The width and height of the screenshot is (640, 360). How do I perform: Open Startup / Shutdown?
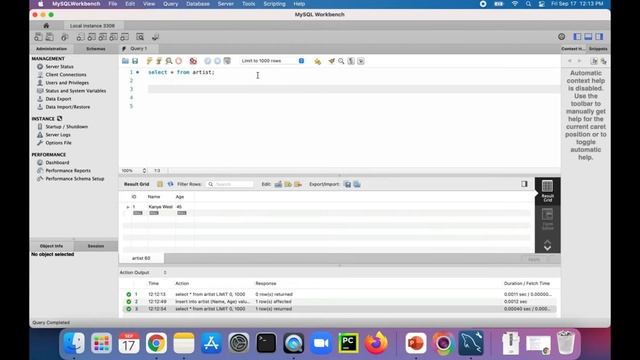pyautogui.click(x=67, y=127)
